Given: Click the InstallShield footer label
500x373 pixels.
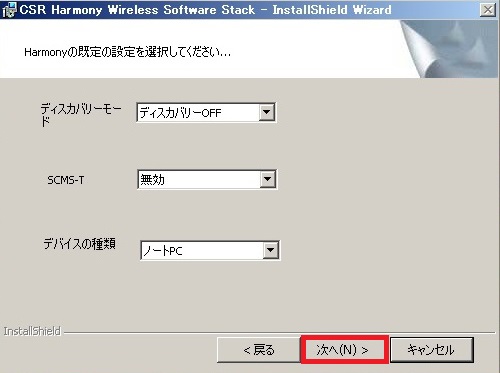Looking at the screenshot, I should click(x=32, y=331).
